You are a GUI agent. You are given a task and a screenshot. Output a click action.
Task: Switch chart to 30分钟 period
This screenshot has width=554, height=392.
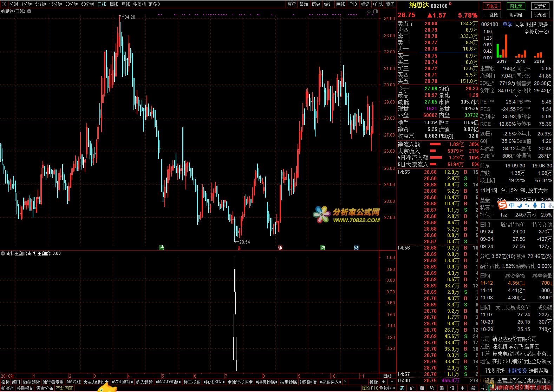pyautogui.click(x=72, y=4)
